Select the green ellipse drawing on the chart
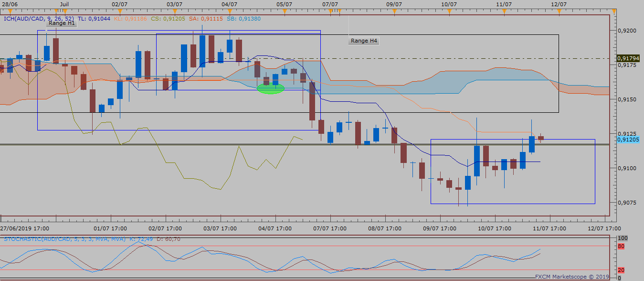This screenshot has width=644, height=281. click(x=270, y=88)
